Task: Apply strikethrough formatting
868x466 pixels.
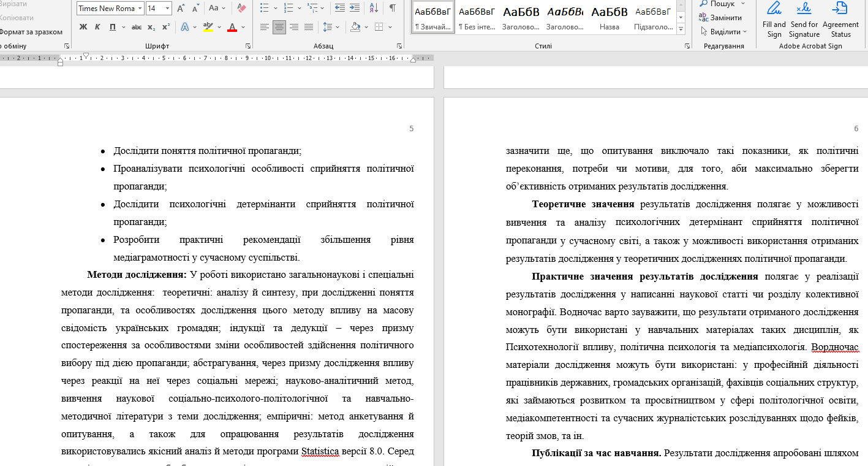Action: (137, 27)
